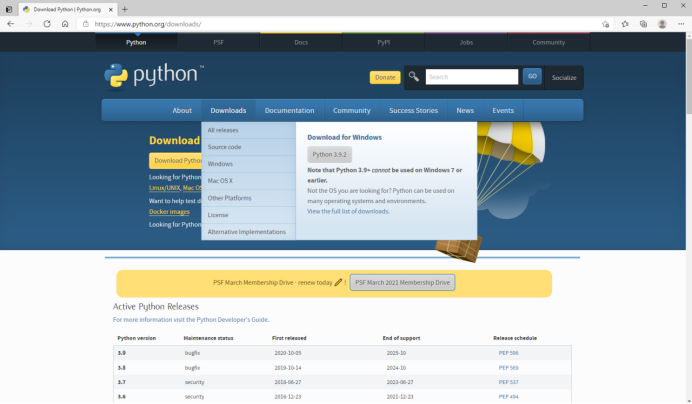Click the 3.8 version cell
Viewport: 692px width, 404px height.
pos(122,367)
